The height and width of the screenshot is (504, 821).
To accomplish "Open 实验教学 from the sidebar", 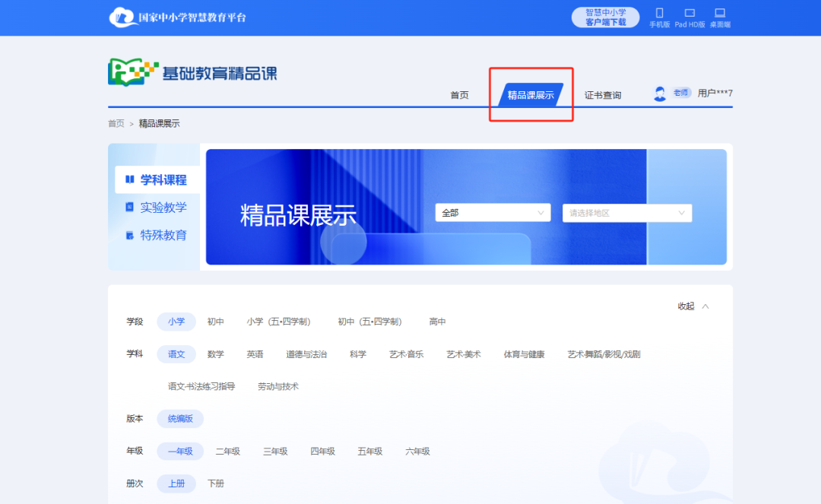I will 156,207.
